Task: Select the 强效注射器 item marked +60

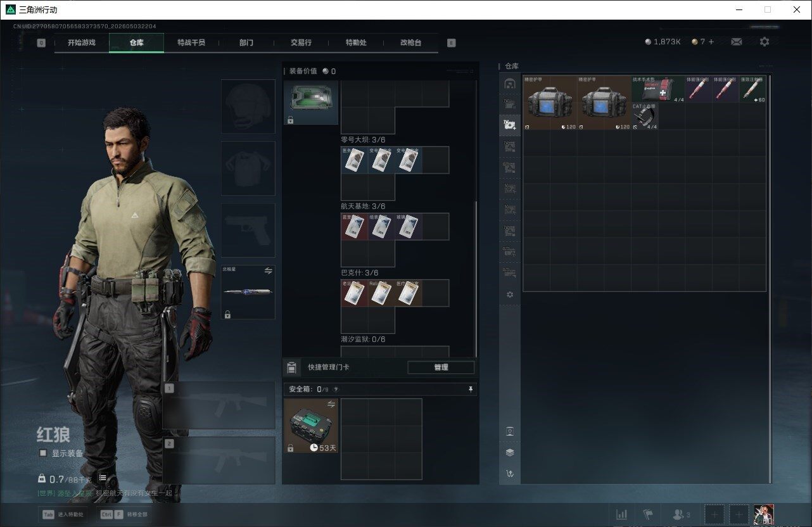Action: [x=752, y=89]
